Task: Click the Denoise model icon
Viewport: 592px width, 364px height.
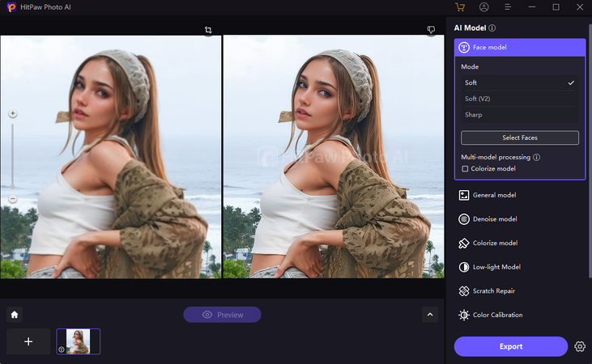Action: [463, 219]
